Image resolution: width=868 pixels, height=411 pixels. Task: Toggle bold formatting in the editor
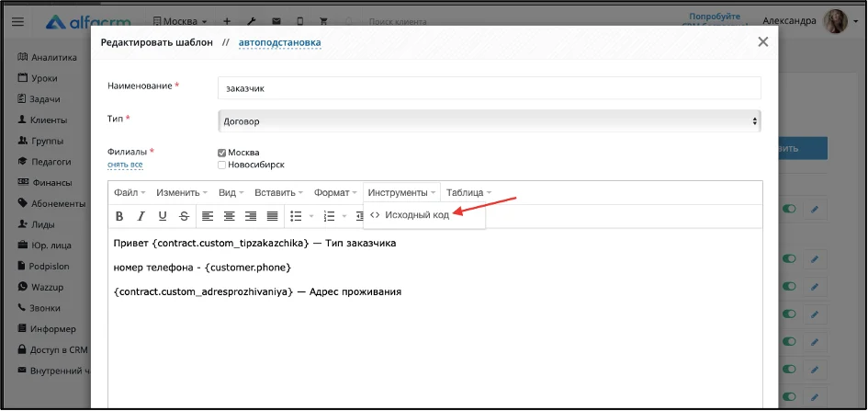click(119, 217)
